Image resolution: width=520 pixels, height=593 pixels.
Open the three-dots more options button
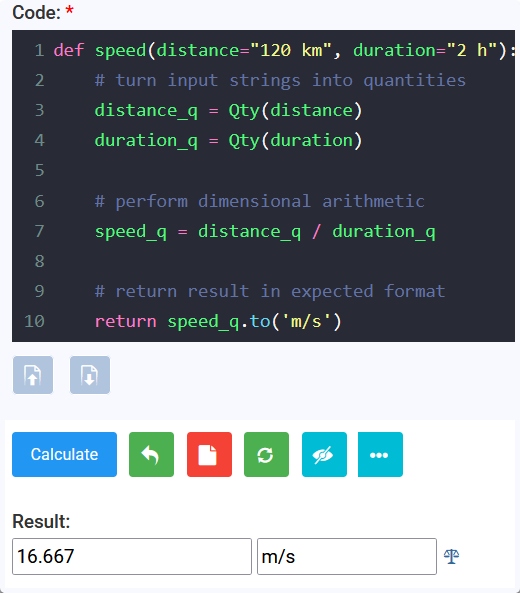(380, 454)
